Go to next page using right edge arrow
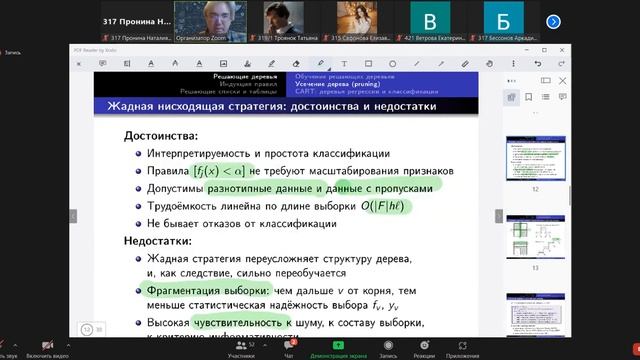The width and height of the screenshot is (640, 360). pyautogui.click(x=499, y=216)
